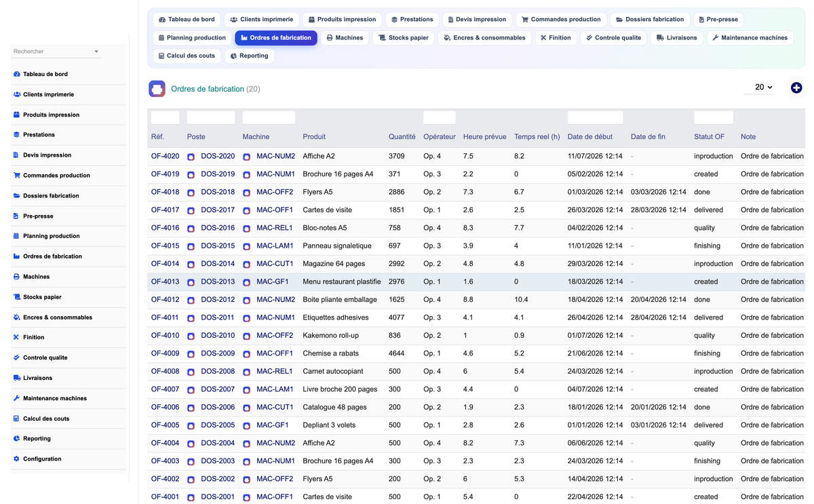Open order OF-4020 link
Screen dimensions: 814x504
click(165, 156)
